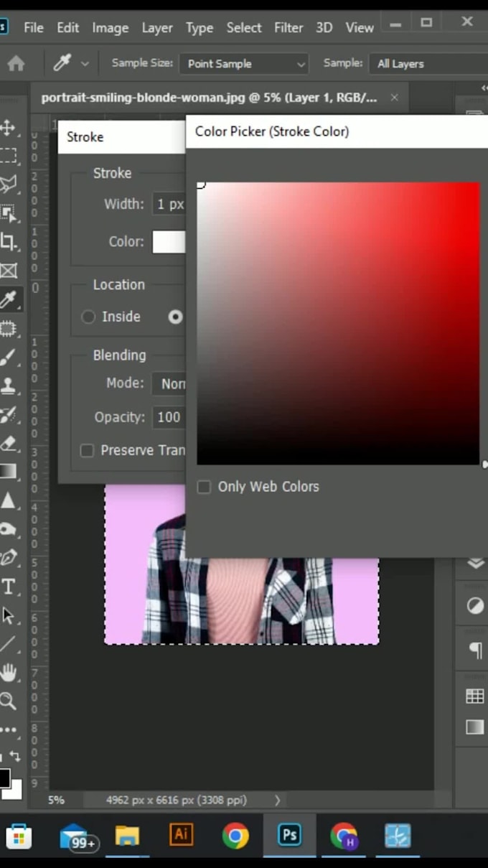Select the Horizontal Type tool
The height and width of the screenshot is (868, 488).
pos(8,587)
